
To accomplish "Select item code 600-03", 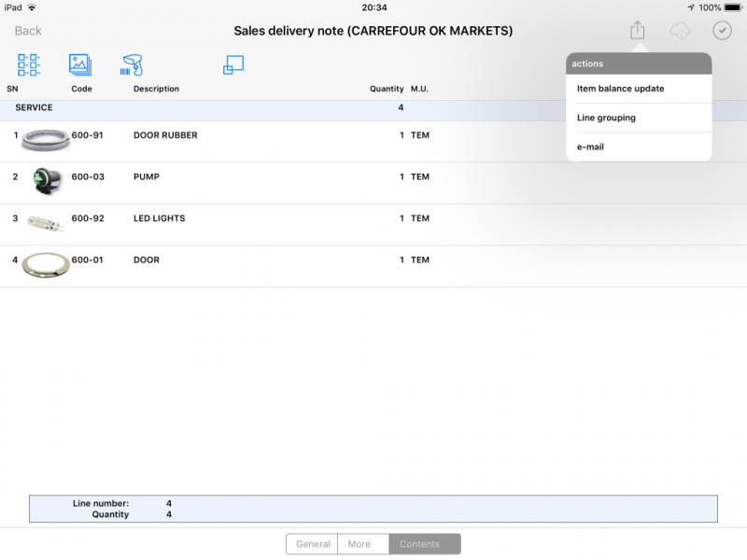I will click(88, 176).
